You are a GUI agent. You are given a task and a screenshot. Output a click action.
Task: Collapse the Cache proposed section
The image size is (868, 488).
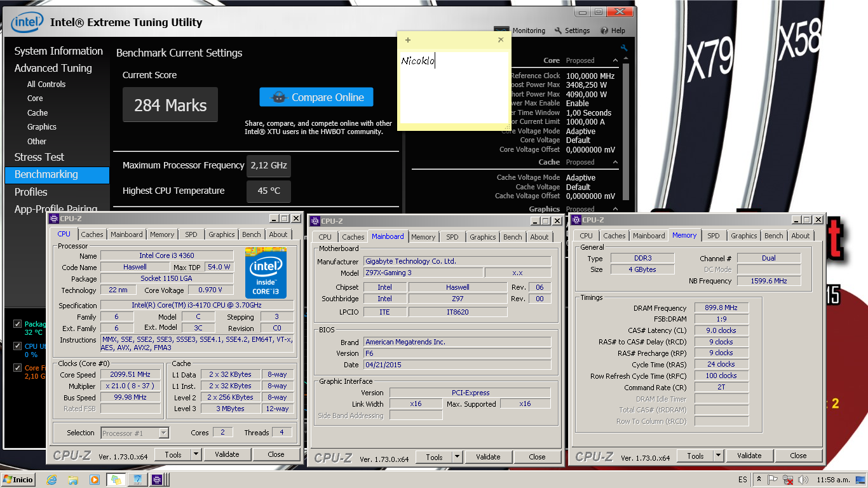615,162
